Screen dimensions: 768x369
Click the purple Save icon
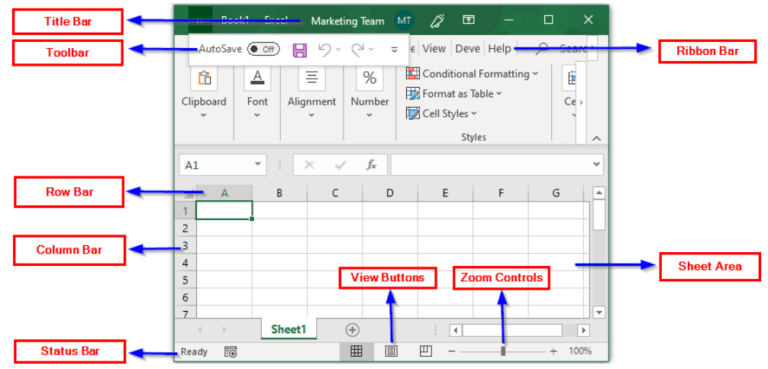(300, 49)
